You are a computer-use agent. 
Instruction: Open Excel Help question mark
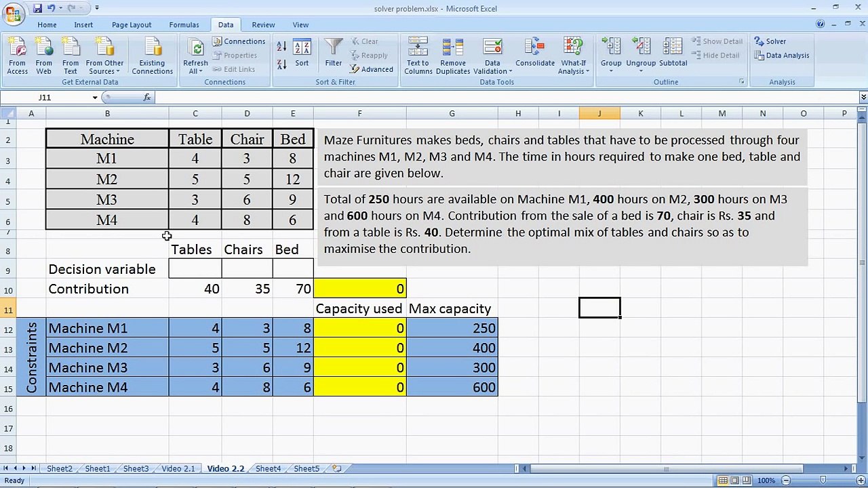(821, 24)
